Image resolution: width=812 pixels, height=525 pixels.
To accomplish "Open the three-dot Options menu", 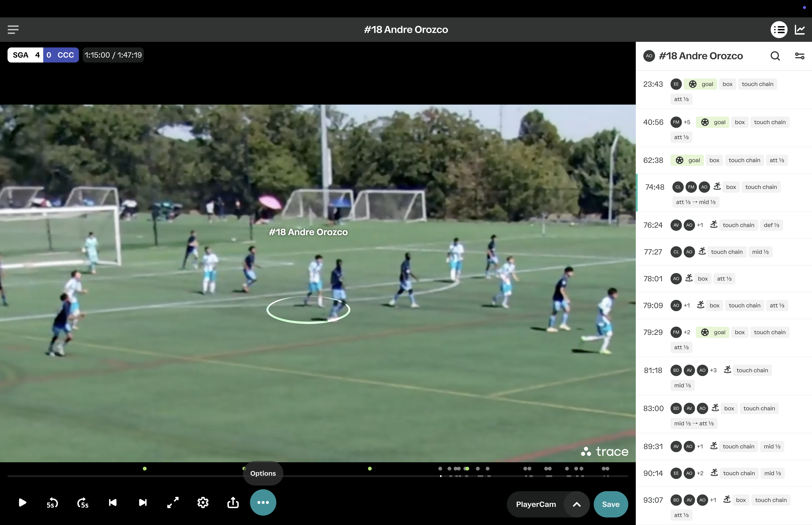I will (x=263, y=503).
